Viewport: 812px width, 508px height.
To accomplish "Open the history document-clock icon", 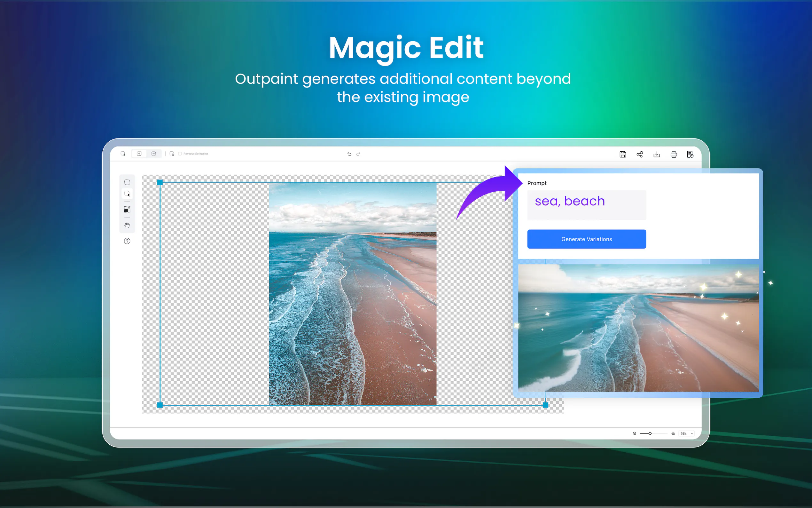I will (x=690, y=154).
